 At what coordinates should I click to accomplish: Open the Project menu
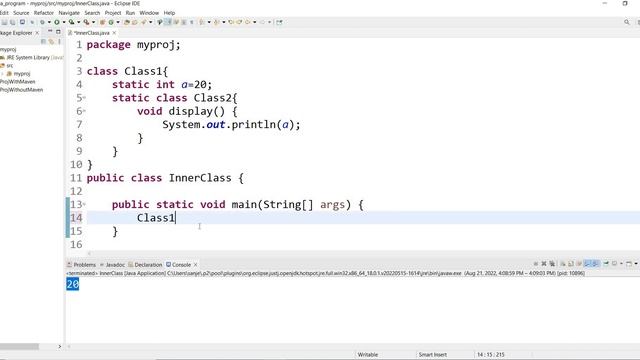113,13
